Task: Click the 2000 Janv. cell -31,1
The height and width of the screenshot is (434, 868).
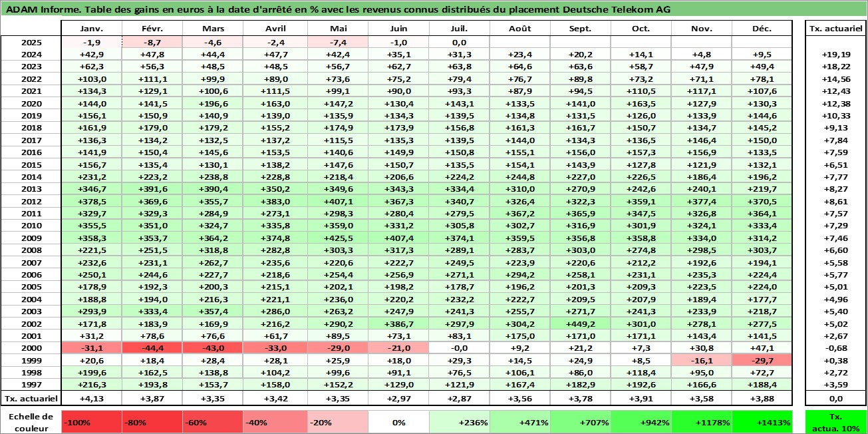Action: (91, 348)
